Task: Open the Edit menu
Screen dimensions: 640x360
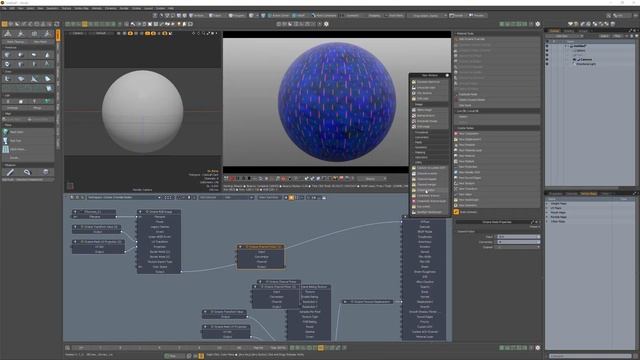Action: (x=12, y=8)
